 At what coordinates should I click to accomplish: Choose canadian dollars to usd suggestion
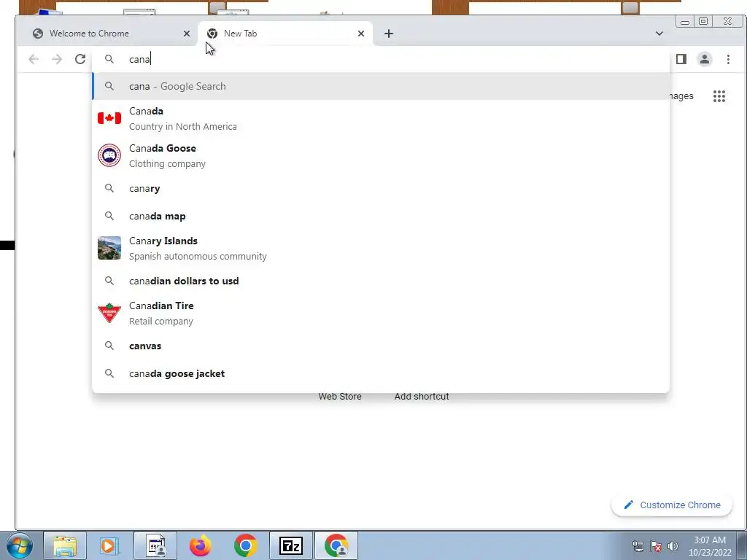click(x=381, y=281)
